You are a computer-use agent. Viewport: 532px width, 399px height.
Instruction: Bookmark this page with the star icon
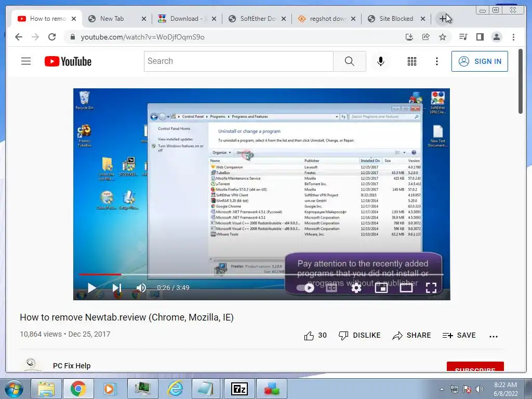[443, 37]
